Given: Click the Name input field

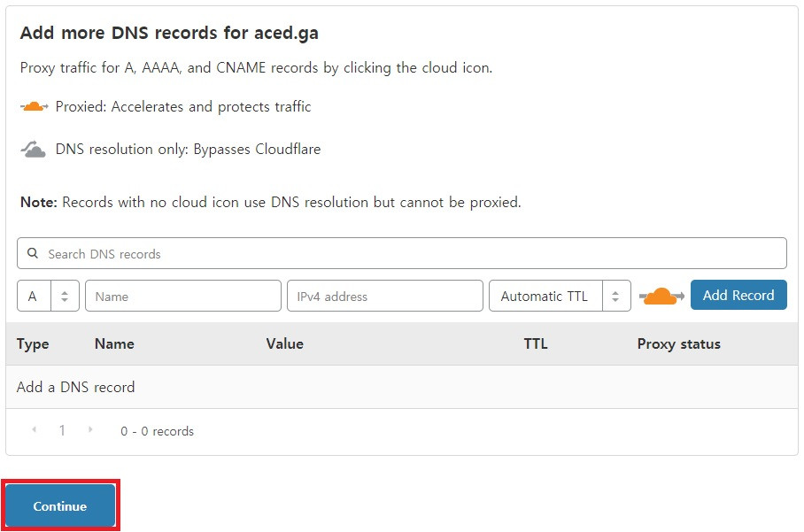Looking at the screenshot, I should coord(182,295).
